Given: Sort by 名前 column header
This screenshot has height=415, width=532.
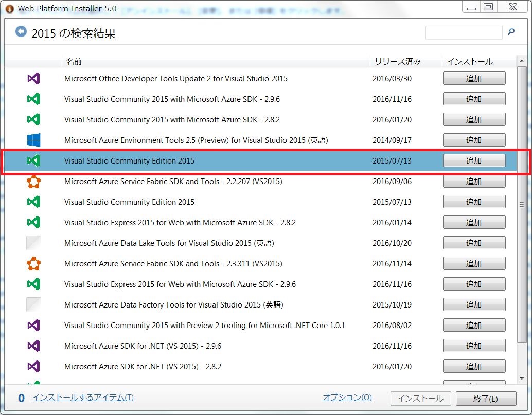Looking at the screenshot, I should point(216,61).
